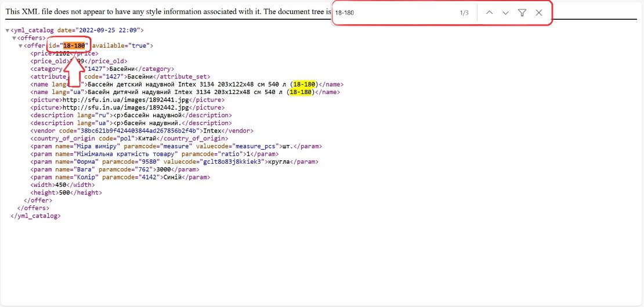Click param Мінімальна кратність товару line
Screen dimensions: 644x307
tap(154, 154)
